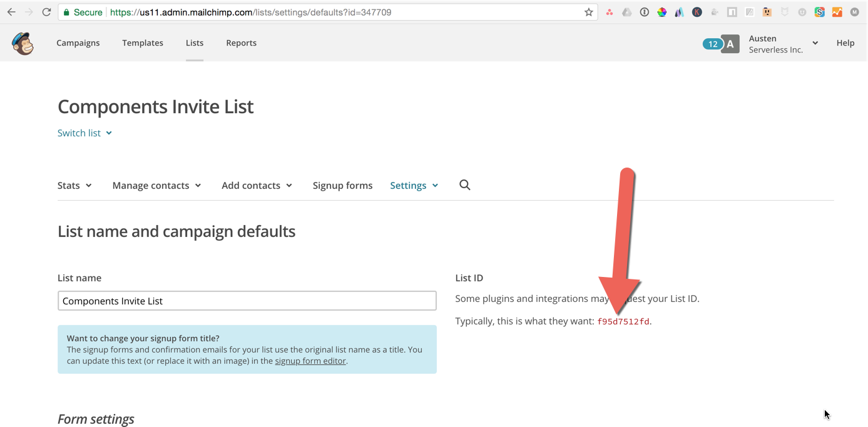The width and height of the screenshot is (868, 427).
Task: Expand the Manage contacts dropdown
Action: [x=156, y=185]
